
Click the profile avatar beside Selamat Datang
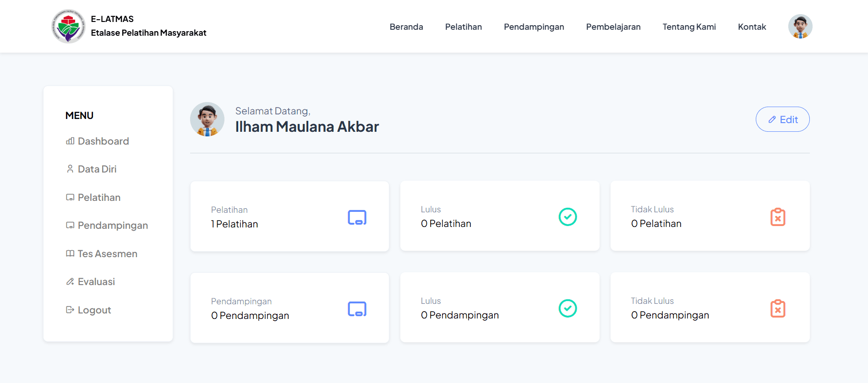[207, 119]
